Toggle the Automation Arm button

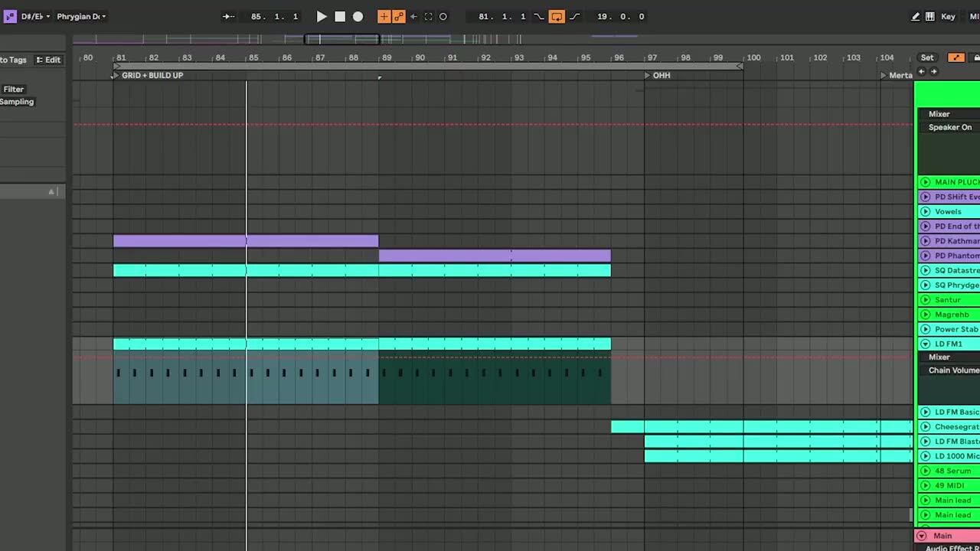399,16
